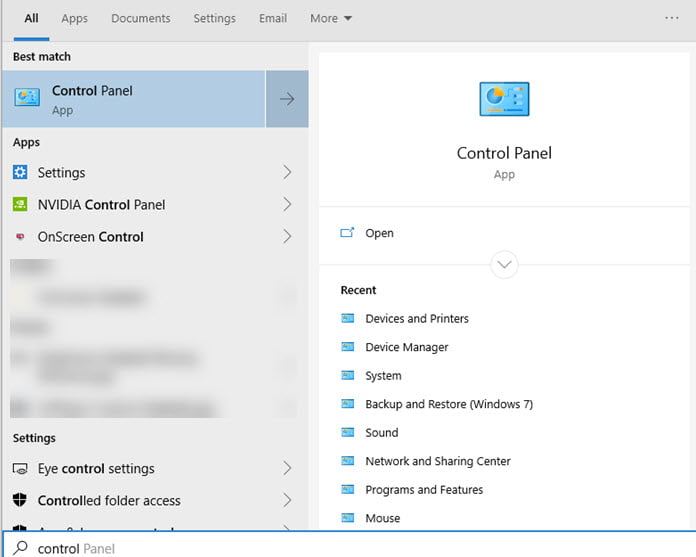Switch to the Email tab

tap(273, 18)
